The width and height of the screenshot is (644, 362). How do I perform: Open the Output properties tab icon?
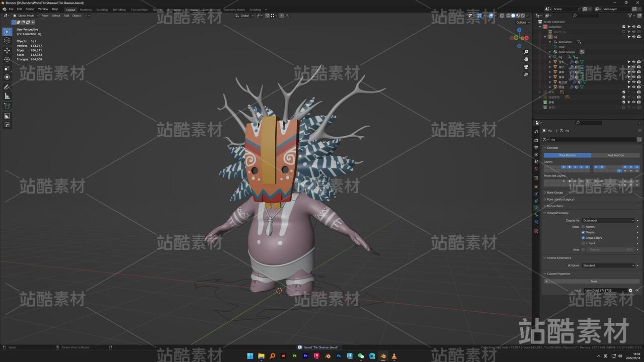pos(536,147)
